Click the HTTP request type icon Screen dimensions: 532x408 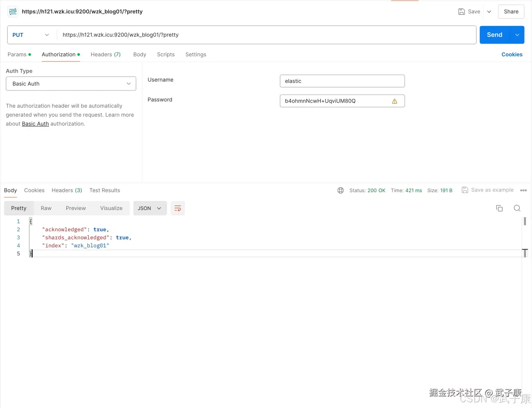click(x=13, y=12)
